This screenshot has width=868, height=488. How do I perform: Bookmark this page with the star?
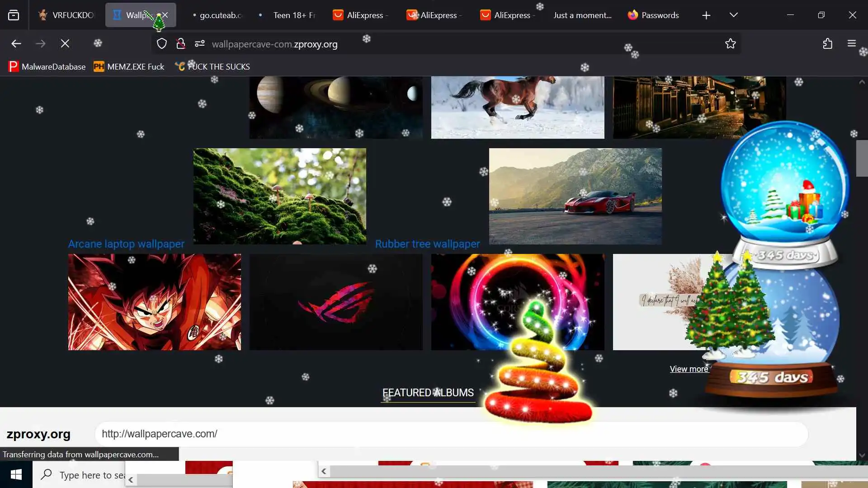pyautogui.click(x=731, y=44)
